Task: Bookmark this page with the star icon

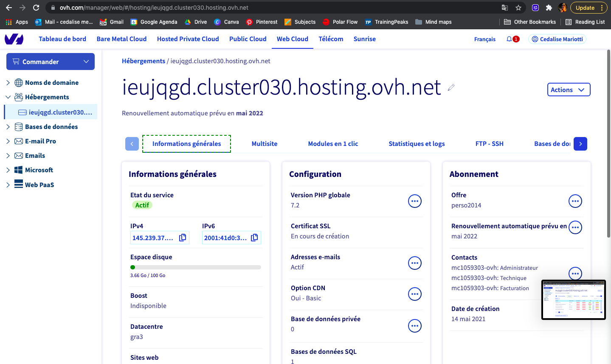Action: click(x=518, y=8)
